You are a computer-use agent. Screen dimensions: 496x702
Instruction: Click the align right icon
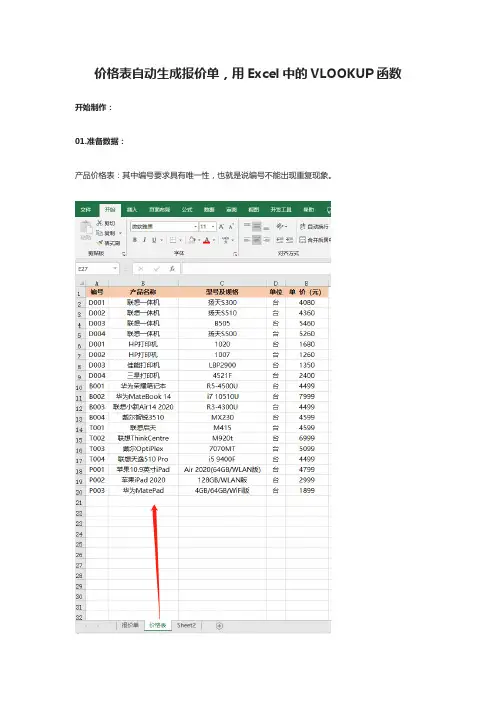(x=266, y=240)
